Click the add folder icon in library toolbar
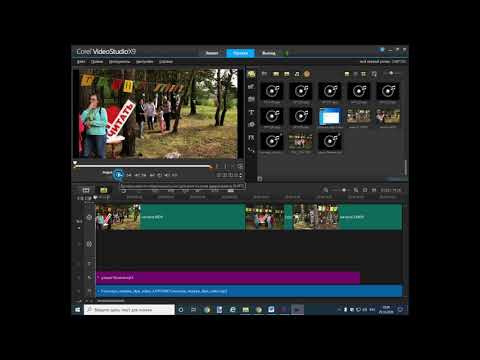Image resolution: width=480 pixels, height=360 pixels. point(264,74)
